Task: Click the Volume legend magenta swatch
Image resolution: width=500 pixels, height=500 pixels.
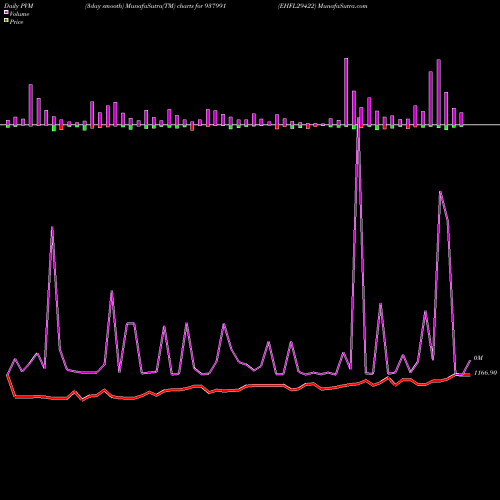Action: click(x=6, y=13)
